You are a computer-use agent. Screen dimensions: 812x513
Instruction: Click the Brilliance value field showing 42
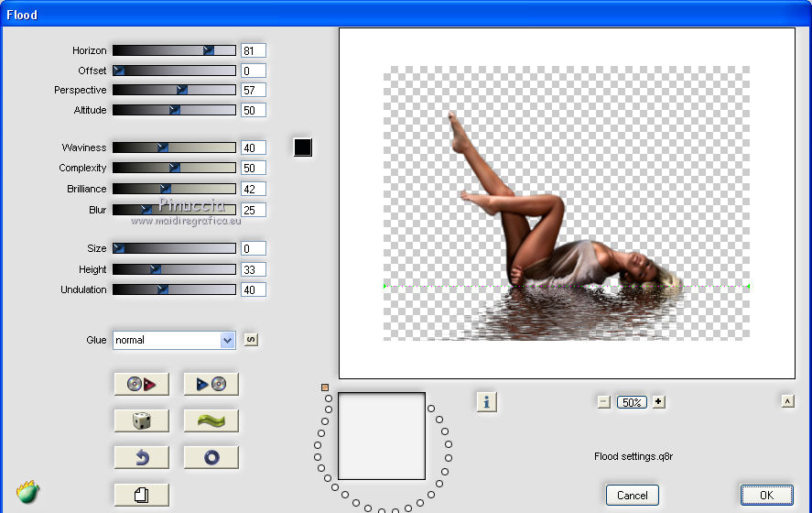(254, 189)
